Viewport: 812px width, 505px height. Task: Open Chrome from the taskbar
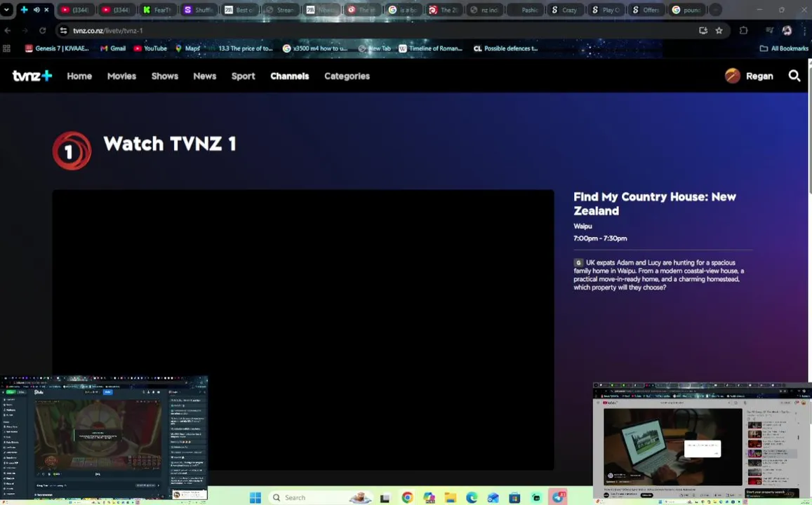tap(408, 498)
